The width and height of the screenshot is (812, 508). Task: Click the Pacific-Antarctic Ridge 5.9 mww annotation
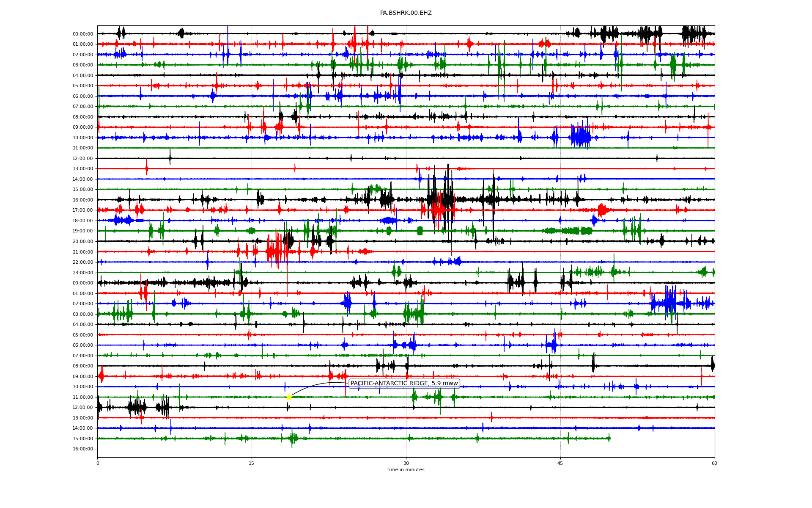[x=404, y=384]
